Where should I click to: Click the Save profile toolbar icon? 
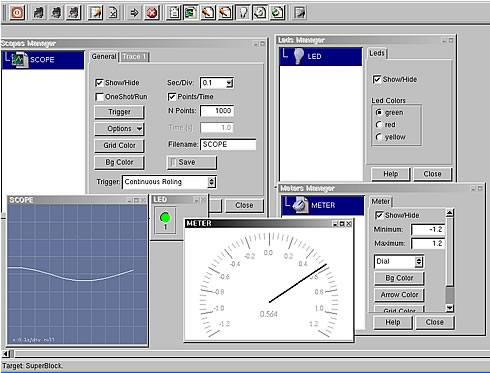(x=95, y=13)
